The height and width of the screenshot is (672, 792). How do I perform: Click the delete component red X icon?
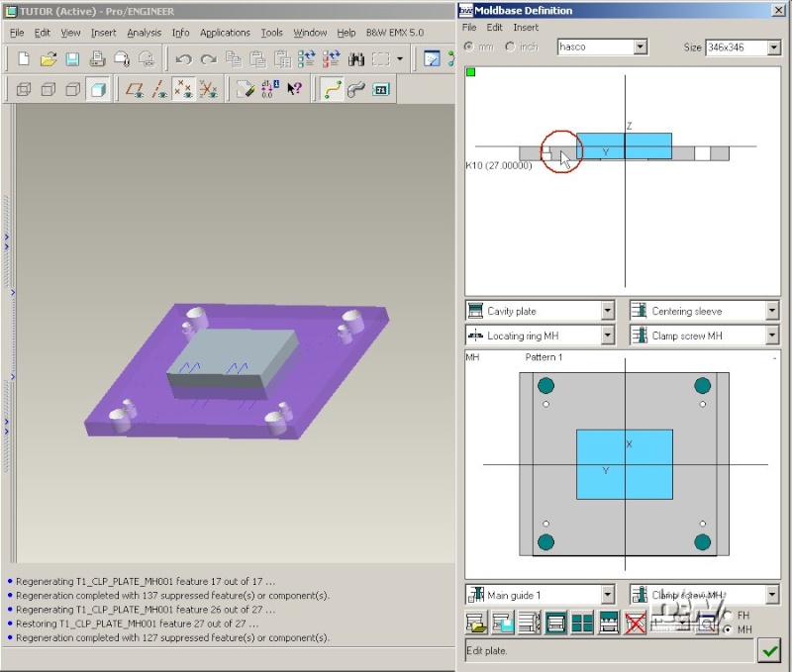tap(635, 623)
